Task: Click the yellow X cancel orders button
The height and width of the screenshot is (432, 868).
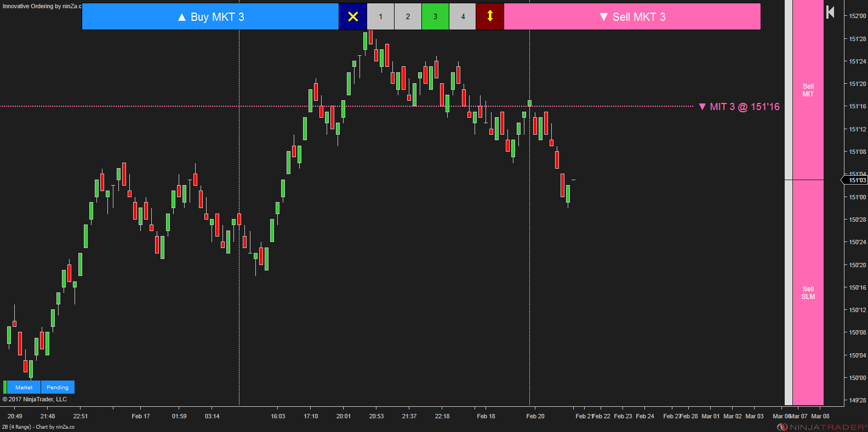Action: point(353,16)
